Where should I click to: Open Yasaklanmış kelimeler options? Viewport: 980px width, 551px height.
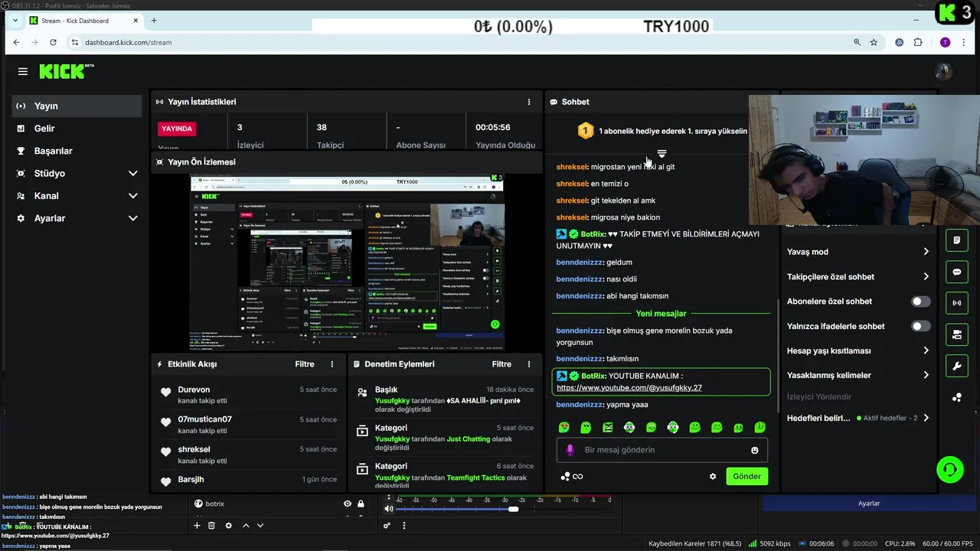[857, 375]
